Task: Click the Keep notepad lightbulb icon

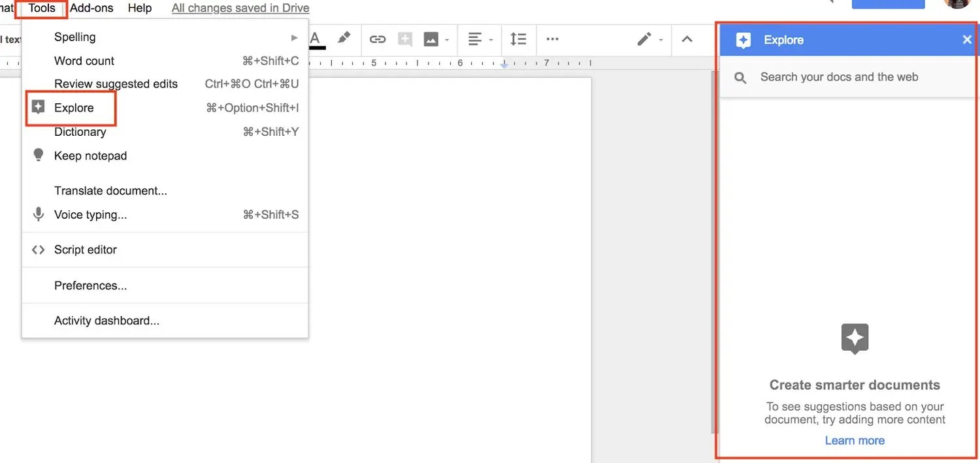Action: (x=38, y=155)
